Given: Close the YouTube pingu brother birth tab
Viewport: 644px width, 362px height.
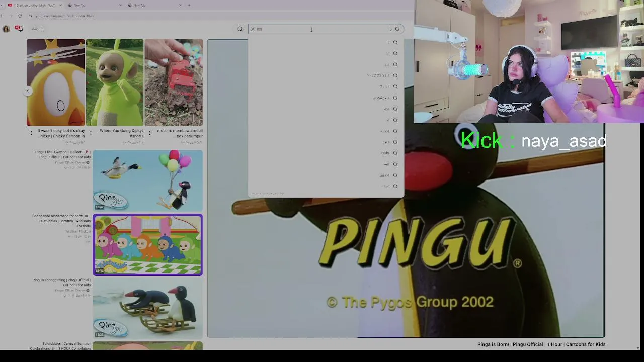Looking at the screenshot, I should [x=60, y=5].
